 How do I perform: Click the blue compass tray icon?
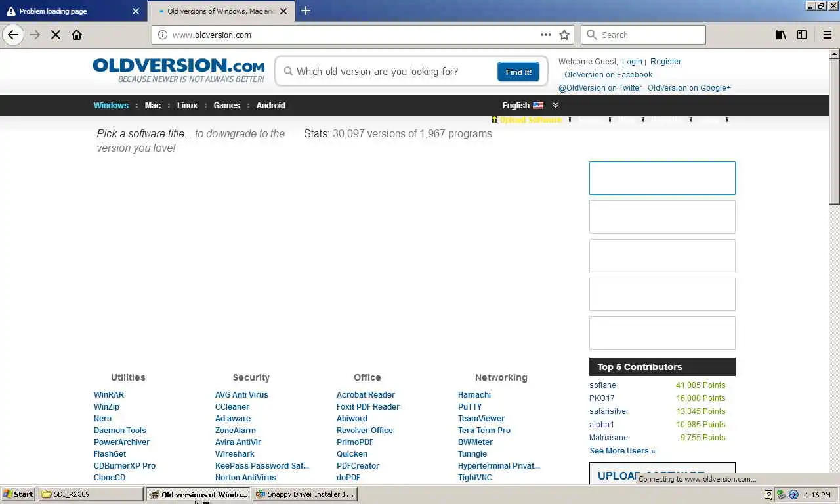(793, 494)
